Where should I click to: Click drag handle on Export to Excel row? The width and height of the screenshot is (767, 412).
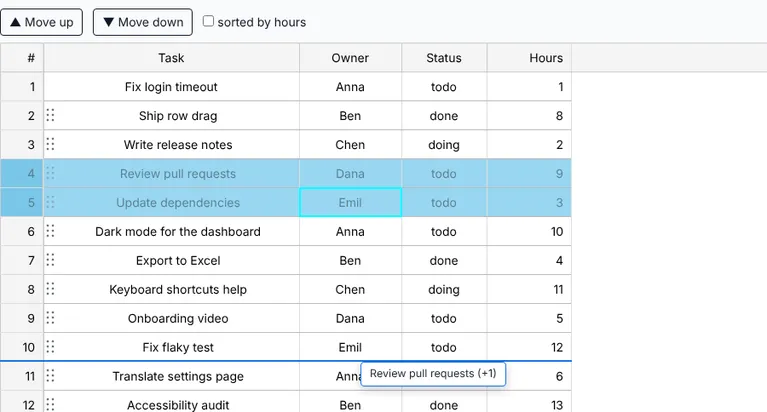(50, 259)
